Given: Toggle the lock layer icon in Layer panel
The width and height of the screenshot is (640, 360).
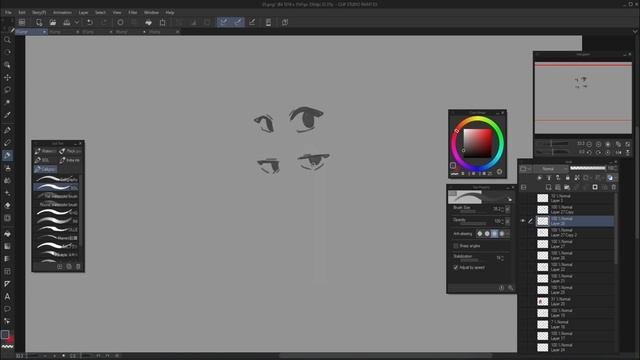Looking at the screenshot, I should pyautogui.click(x=567, y=178).
